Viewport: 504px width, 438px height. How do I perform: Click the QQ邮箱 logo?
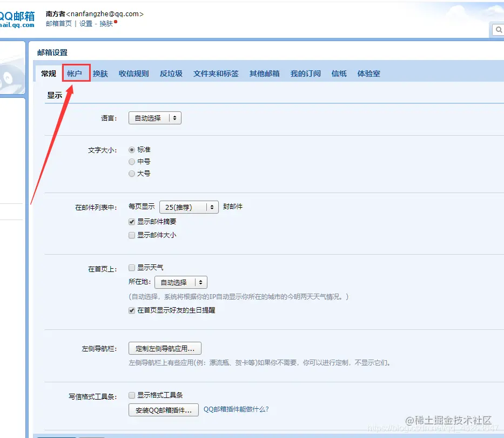pos(18,15)
